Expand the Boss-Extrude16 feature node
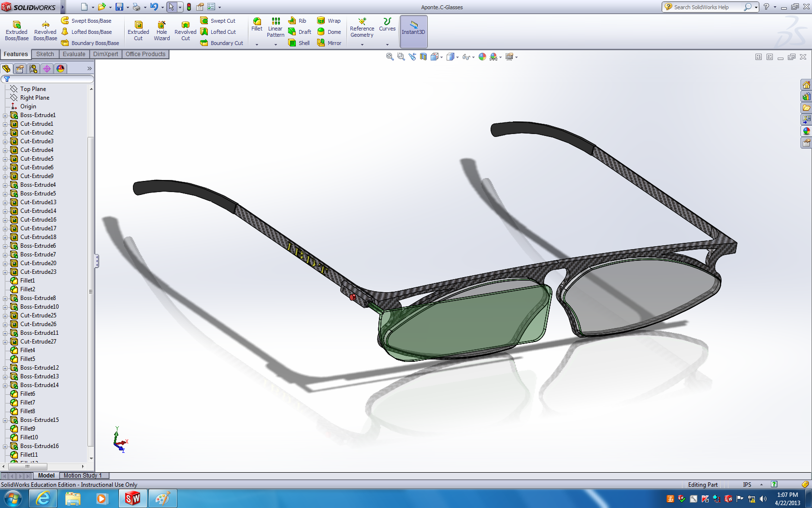812x508 pixels. [5, 446]
